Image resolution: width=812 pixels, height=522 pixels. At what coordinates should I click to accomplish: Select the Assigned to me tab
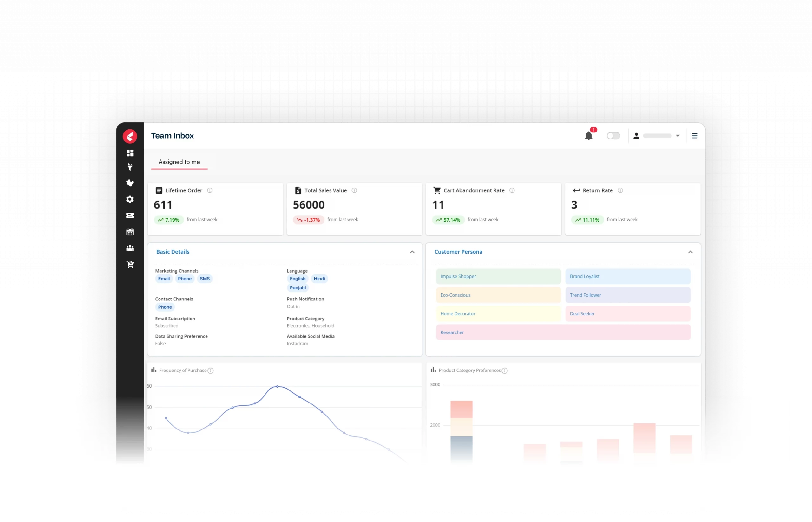pos(179,162)
